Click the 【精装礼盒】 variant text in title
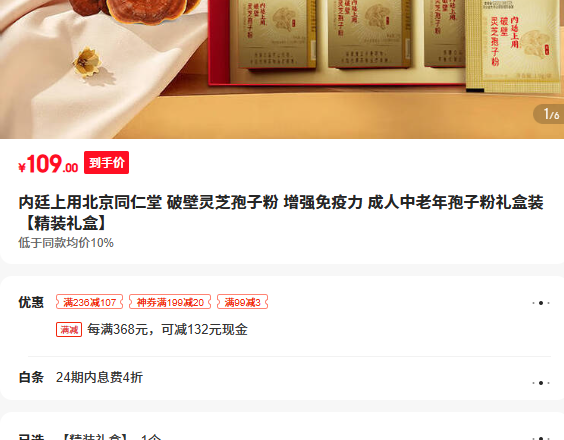564x440 pixels. tap(65, 223)
